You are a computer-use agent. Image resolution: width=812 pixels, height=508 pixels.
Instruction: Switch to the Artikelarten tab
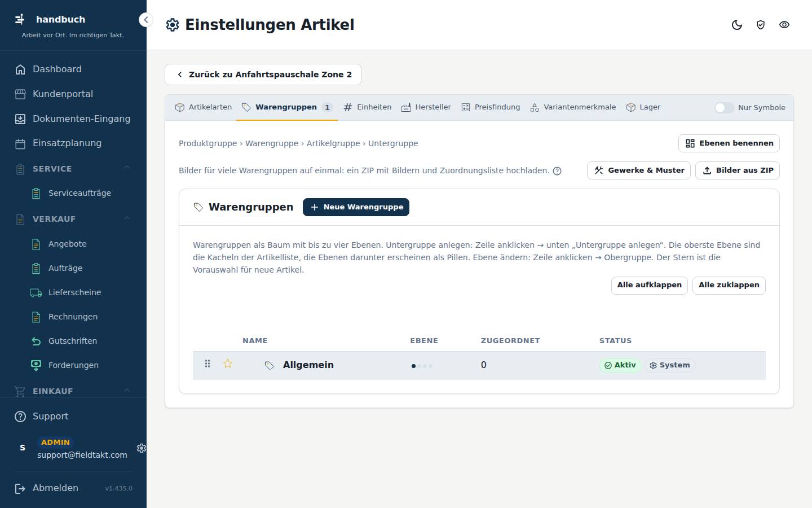click(x=204, y=107)
